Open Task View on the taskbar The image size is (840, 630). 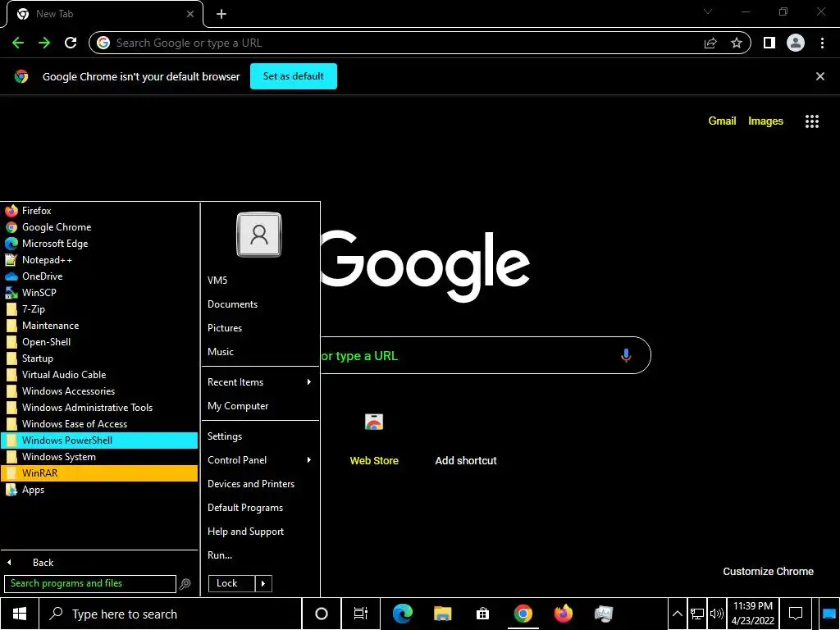[x=361, y=614]
